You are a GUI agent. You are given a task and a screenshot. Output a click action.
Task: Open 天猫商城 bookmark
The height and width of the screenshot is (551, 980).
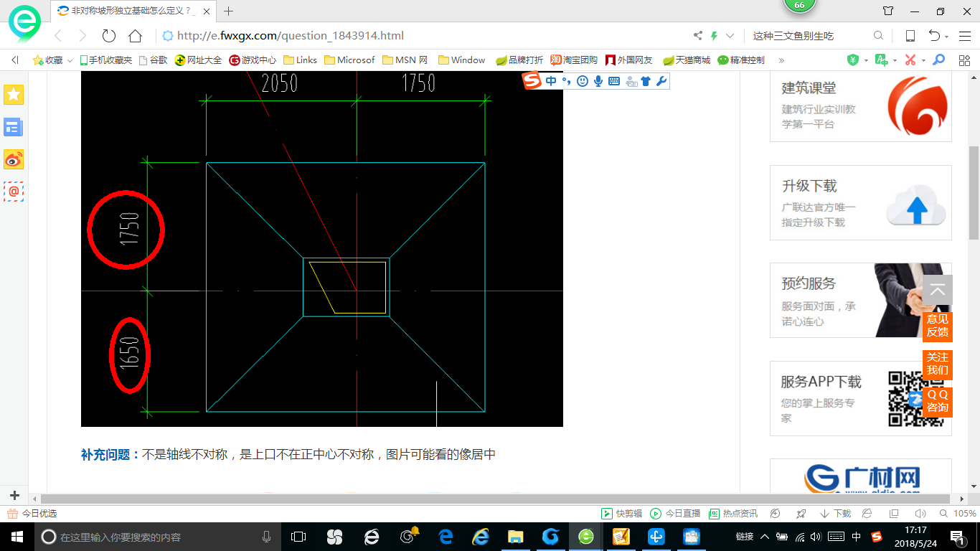pyautogui.click(x=687, y=60)
